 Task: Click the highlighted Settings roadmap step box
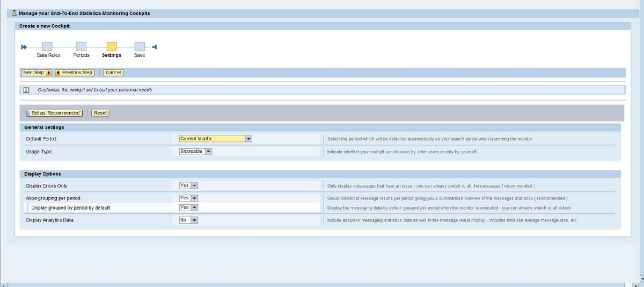[112, 47]
